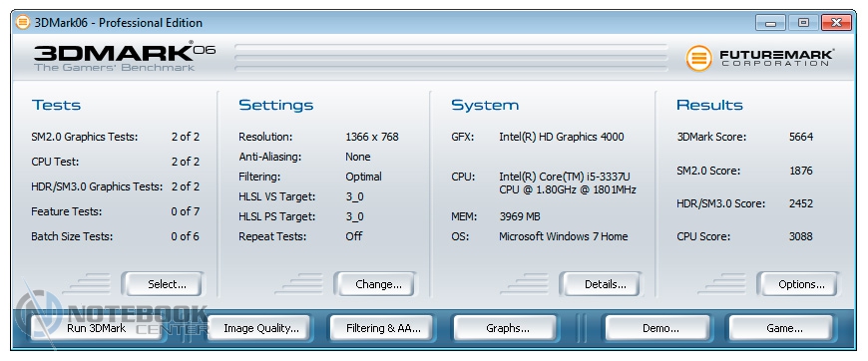Click the CPU text Intel(R) Core(TM) i5-3337U
This screenshot has width=868, height=361.
click(x=565, y=177)
